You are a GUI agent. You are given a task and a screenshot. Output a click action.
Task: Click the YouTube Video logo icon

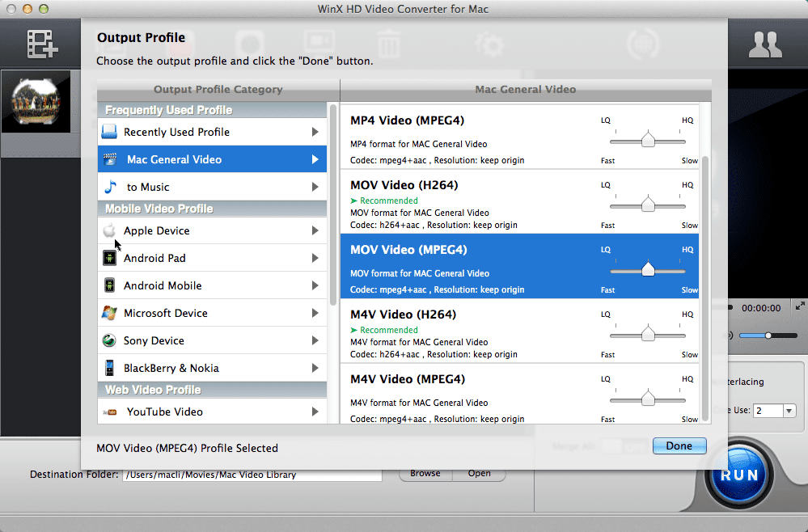110,412
